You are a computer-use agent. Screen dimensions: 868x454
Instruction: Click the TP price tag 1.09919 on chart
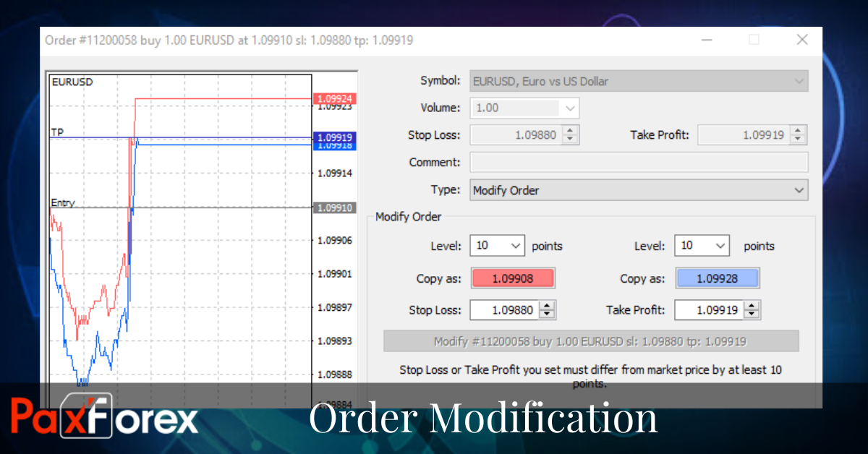[x=334, y=136]
